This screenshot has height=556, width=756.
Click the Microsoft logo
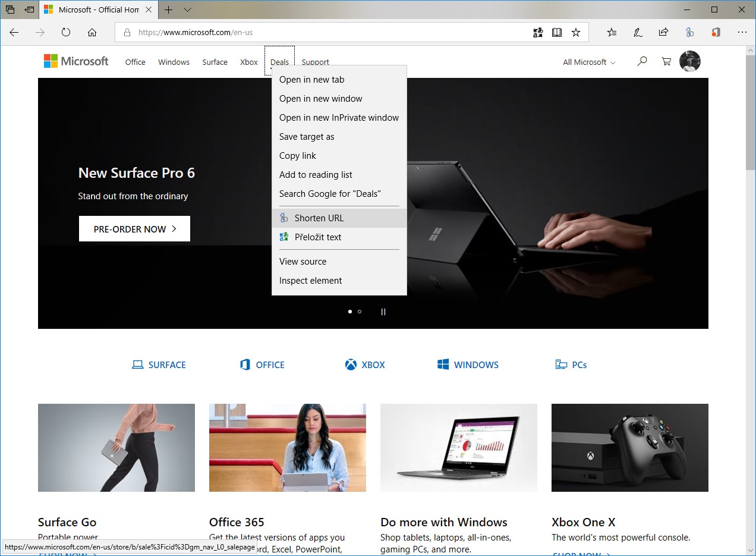[76, 61]
